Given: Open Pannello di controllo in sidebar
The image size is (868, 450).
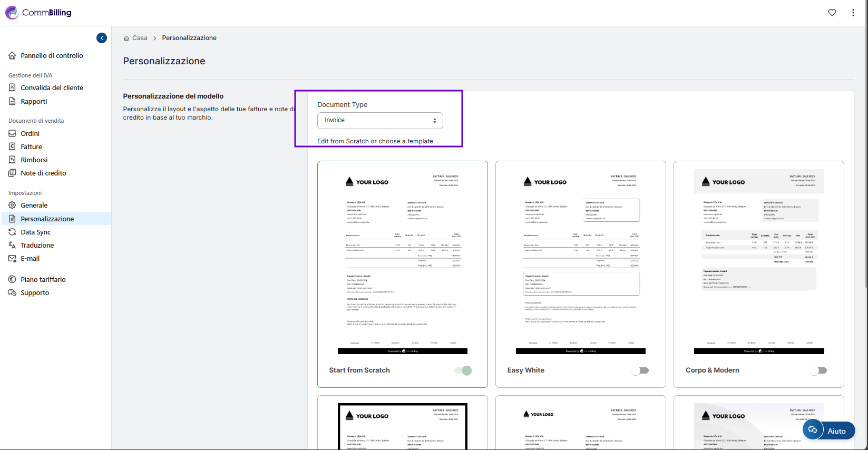Looking at the screenshot, I should tap(52, 55).
